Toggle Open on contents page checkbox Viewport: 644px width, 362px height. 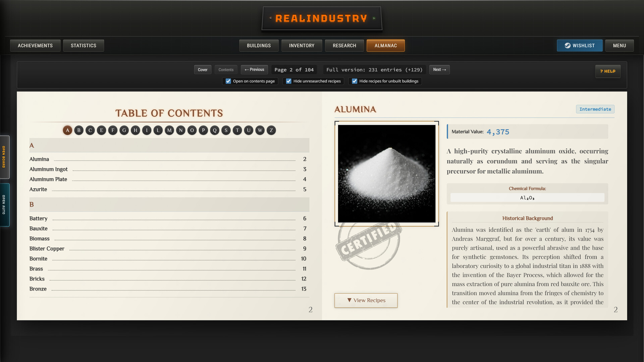coord(228,81)
